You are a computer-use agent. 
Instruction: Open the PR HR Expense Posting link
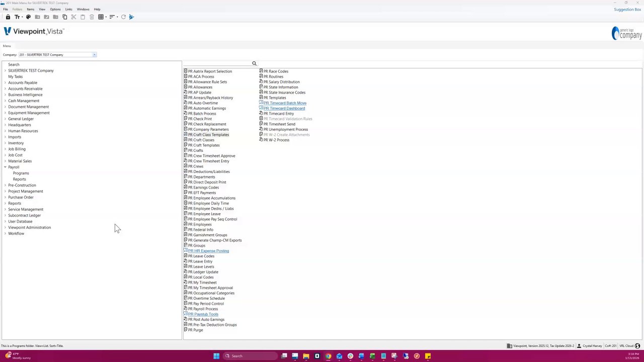tap(208, 251)
